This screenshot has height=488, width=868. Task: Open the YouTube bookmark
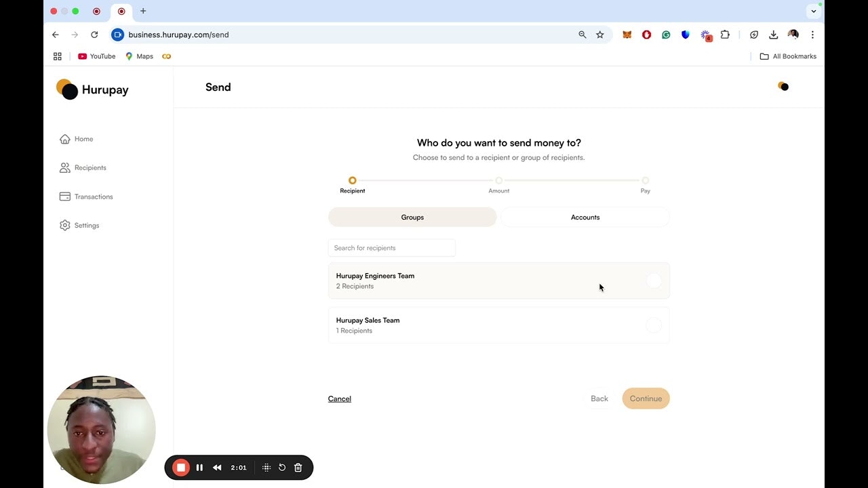tap(96, 56)
